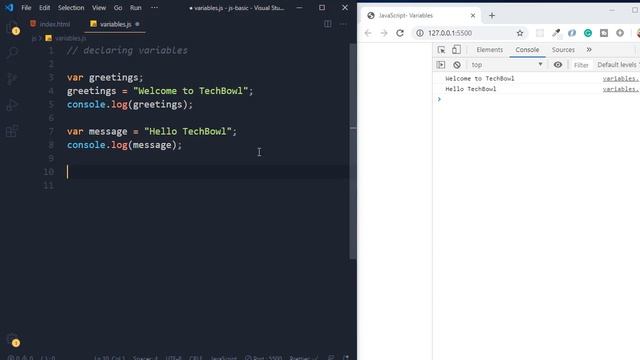Toggle the device toolbar in DevTools

tap(456, 50)
